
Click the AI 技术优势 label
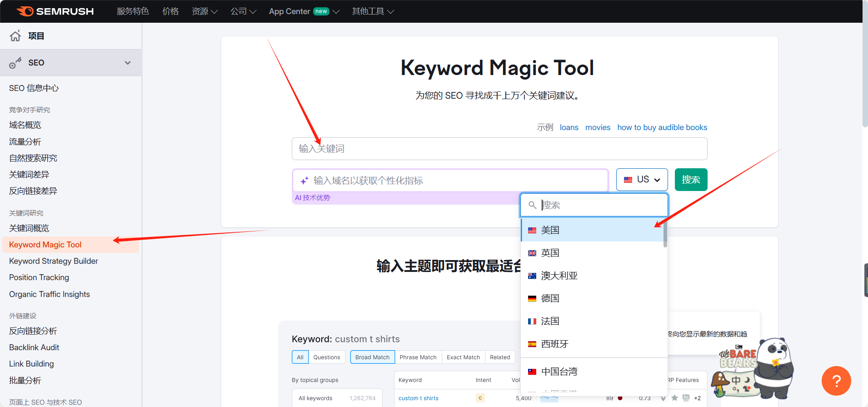click(x=313, y=198)
